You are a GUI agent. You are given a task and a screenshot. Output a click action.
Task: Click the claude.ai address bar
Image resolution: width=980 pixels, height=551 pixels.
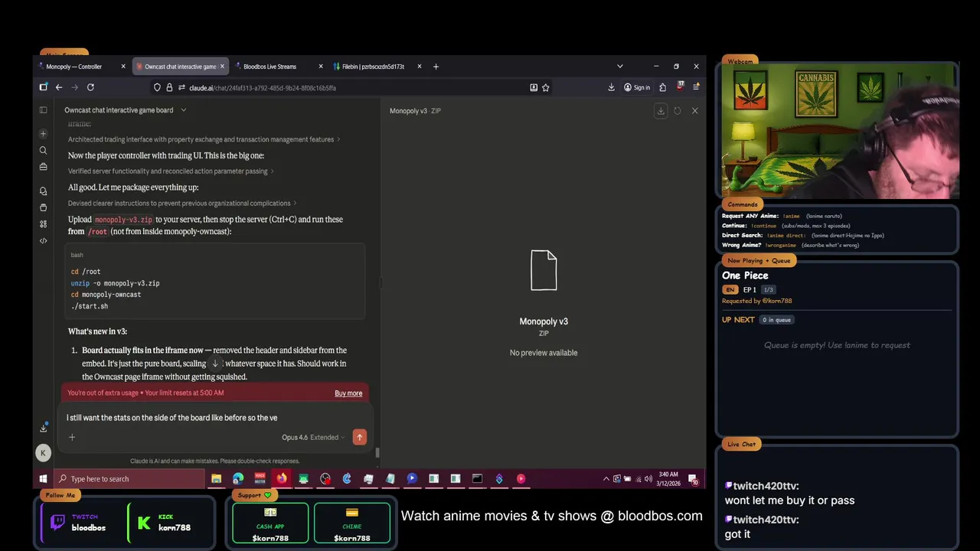[352, 88]
